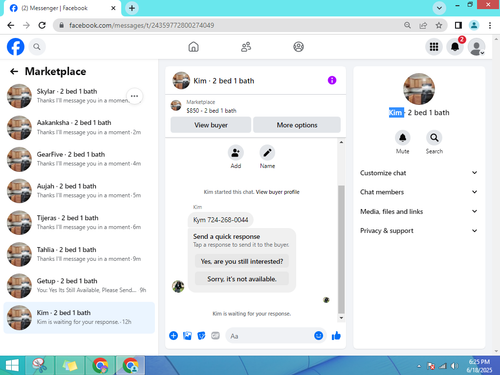The image size is (500, 375).
Task: Open Aakanksha 2 bed 1 bath conversation
Action: coord(79,128)
